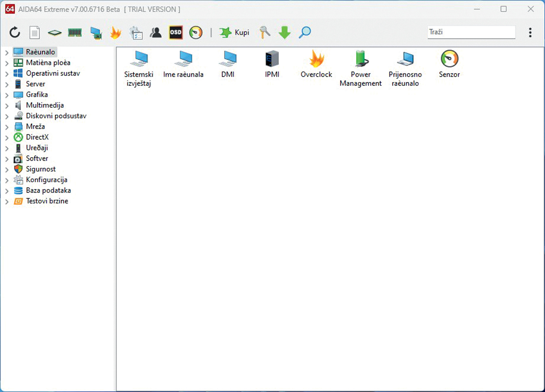Expand the Softver node arrow
This screenshot has width=545, height=392.
click(x=7, y=159)
